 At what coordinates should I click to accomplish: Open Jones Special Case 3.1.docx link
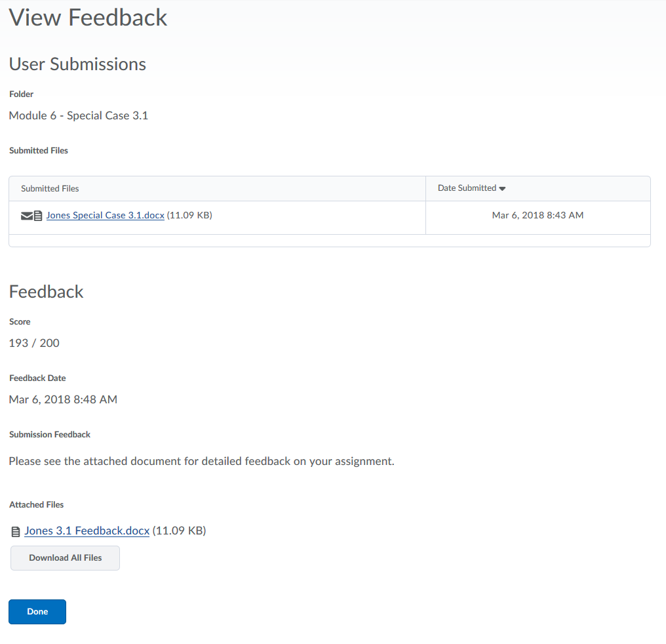point(105,215)
